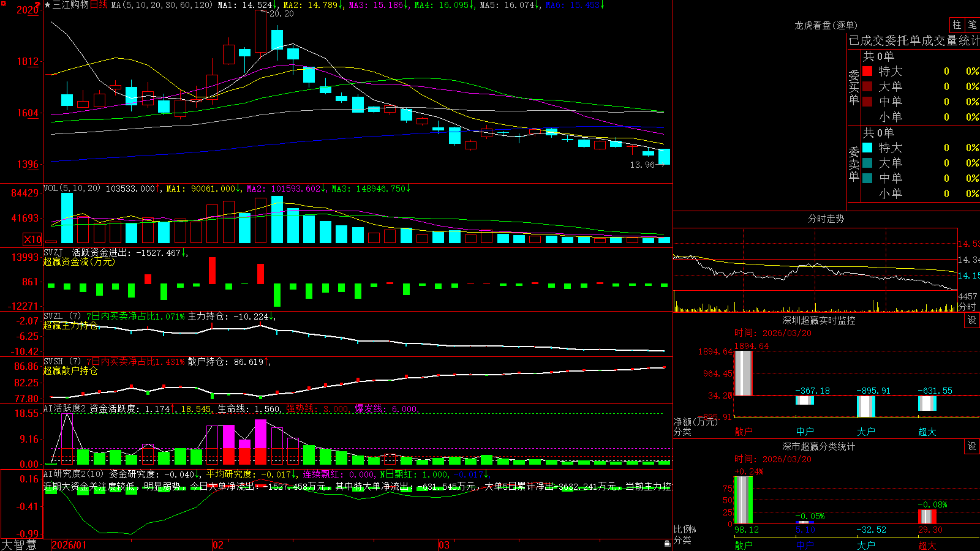
Task: Click the 超赢主力持仓 yellow label
Action: (x=70, y=325)
